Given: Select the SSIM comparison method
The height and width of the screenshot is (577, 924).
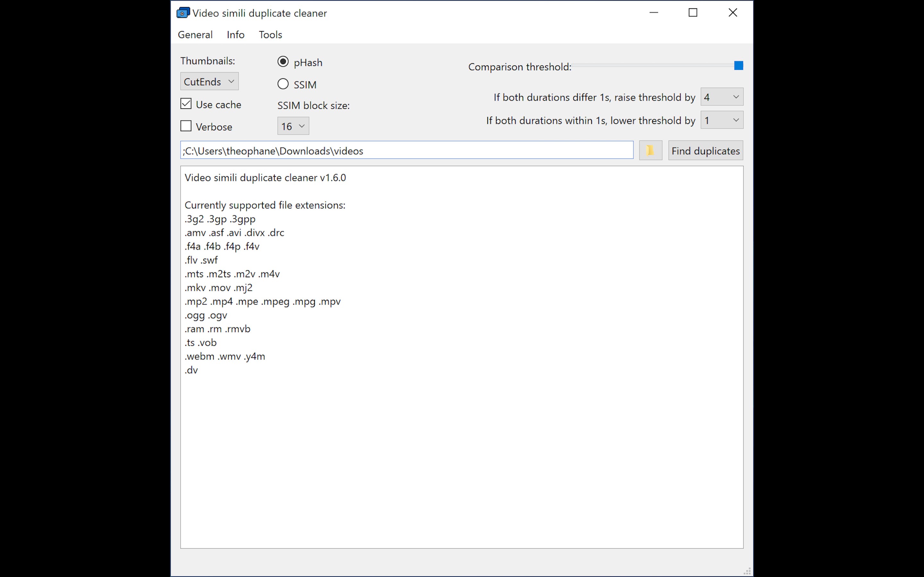Looking at the screenshot, I should coord(283,84).
